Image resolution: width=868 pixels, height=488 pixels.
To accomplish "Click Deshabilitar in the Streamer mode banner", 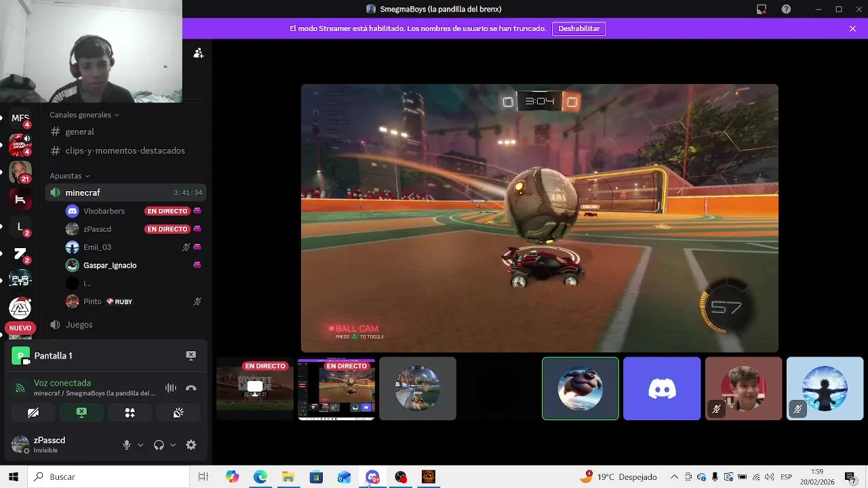I will tap(579, 28).
